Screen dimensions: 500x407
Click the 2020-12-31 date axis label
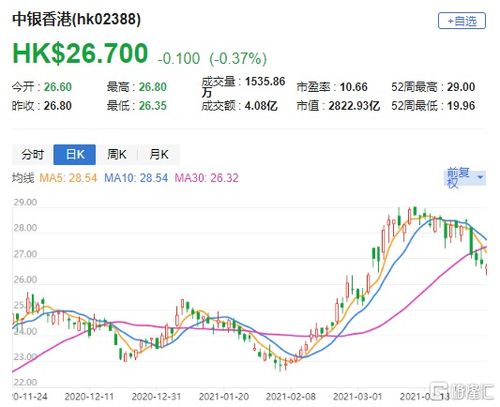tap(156, 397)
